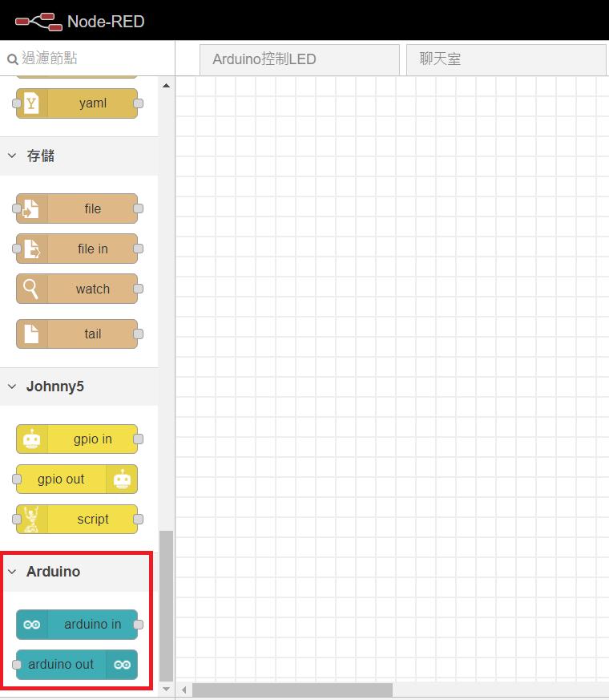Click the palette vertical scrollbar thumb
This screenshot has width=609, height=700.
167,607
